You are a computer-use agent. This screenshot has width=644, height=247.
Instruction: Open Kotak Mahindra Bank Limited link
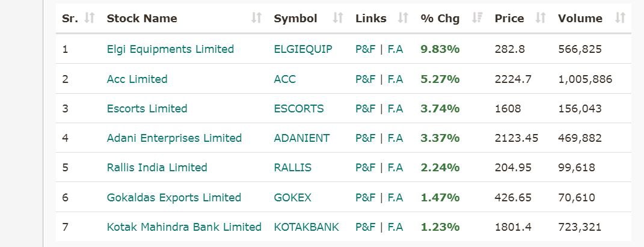(x=184, y=227)
